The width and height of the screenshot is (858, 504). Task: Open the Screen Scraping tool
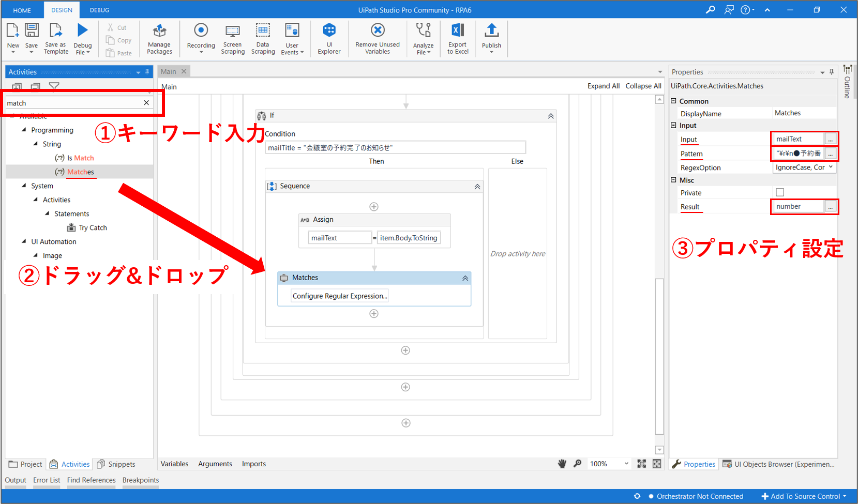pyautogui.click(x=233, y=31)
